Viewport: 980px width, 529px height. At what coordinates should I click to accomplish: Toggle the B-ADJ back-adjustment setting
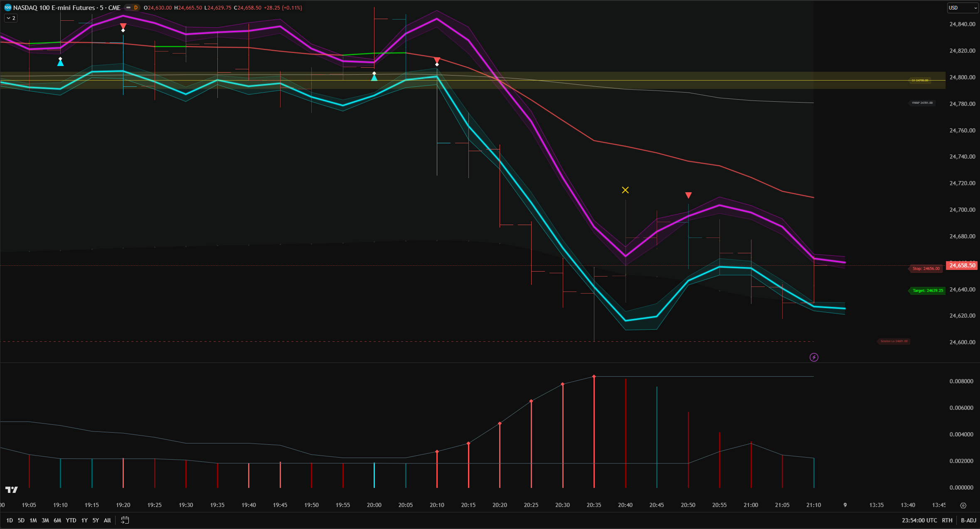tap(969, 520)
